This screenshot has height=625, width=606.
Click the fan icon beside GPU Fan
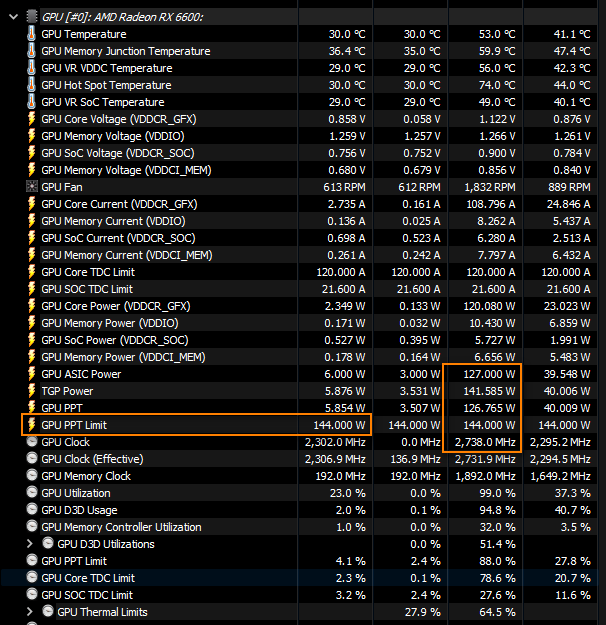coord(31,187)
